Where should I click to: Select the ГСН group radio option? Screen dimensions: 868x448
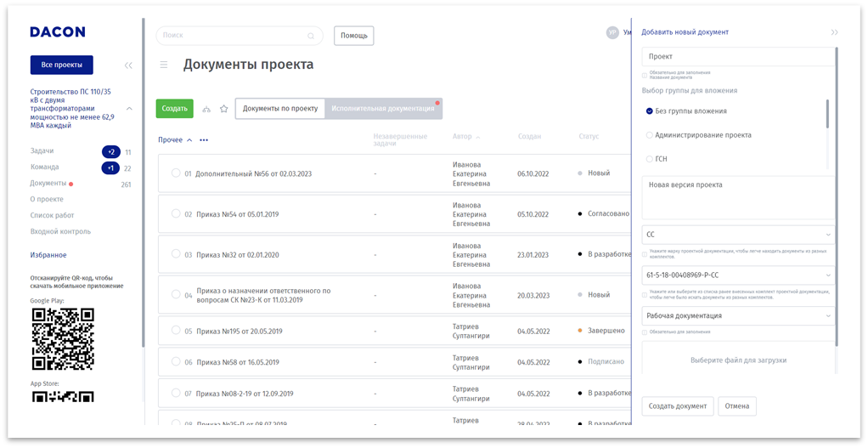650,159
